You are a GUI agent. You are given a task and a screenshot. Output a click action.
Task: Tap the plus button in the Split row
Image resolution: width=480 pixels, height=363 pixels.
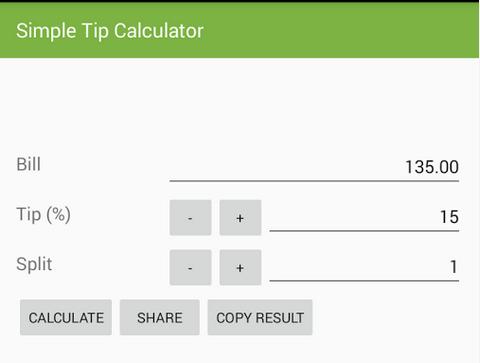(x=240, y=267)
